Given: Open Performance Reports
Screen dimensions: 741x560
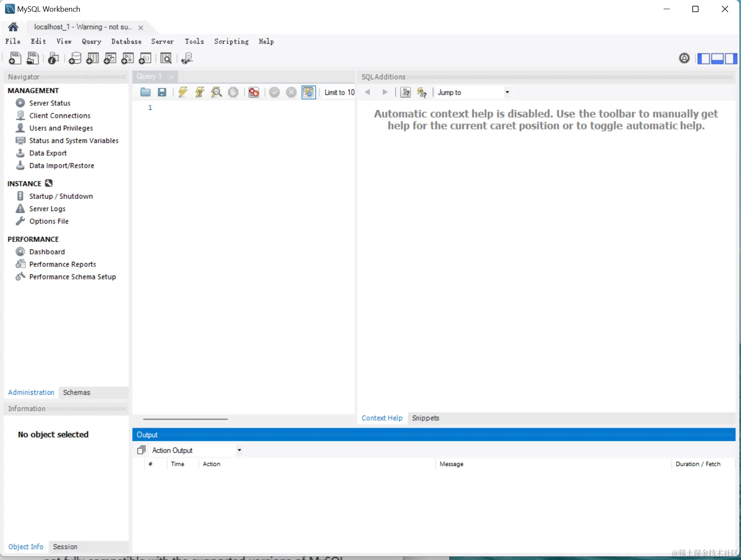Looking at the screenshot, I should (x=63, y=264).
